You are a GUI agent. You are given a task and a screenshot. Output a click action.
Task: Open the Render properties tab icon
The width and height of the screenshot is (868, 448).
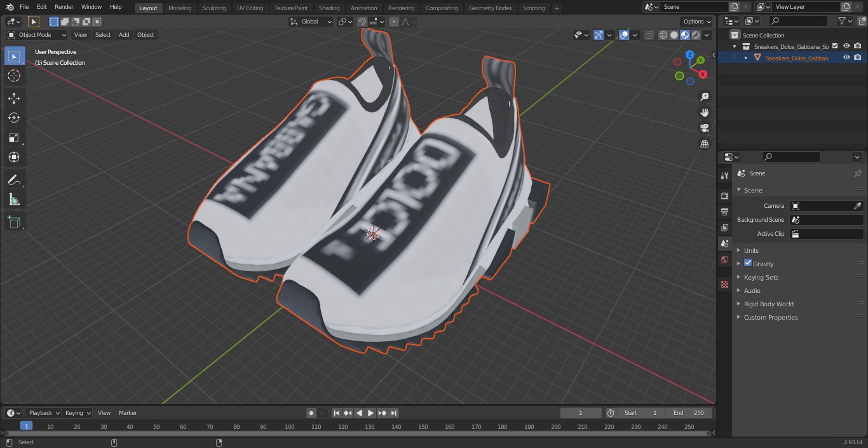click(724, 196)
